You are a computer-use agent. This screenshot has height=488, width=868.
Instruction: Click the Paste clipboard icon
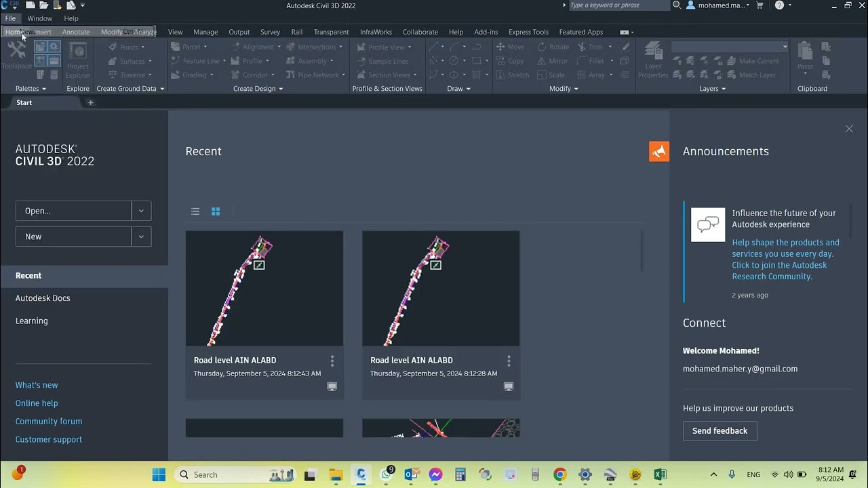(x=805, y=56)
